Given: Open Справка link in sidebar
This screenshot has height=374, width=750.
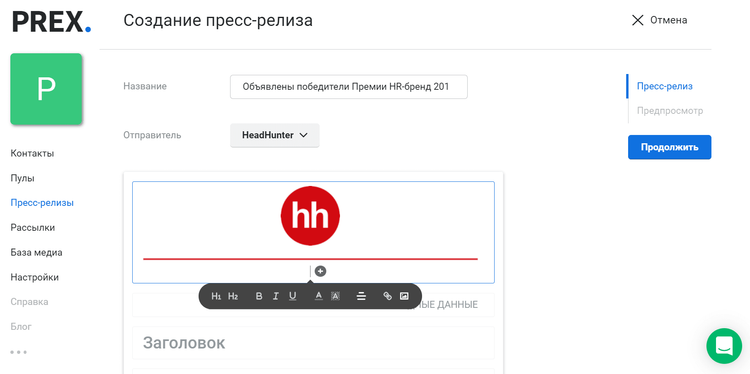Looking at the screenshot, I should pos(29,302).
